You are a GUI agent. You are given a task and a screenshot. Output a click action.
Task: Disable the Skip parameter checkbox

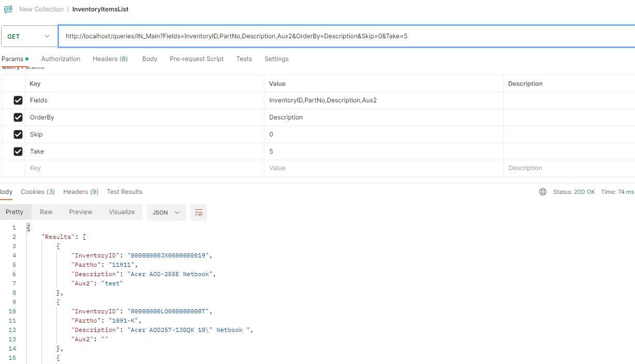(x=18, y=134)
